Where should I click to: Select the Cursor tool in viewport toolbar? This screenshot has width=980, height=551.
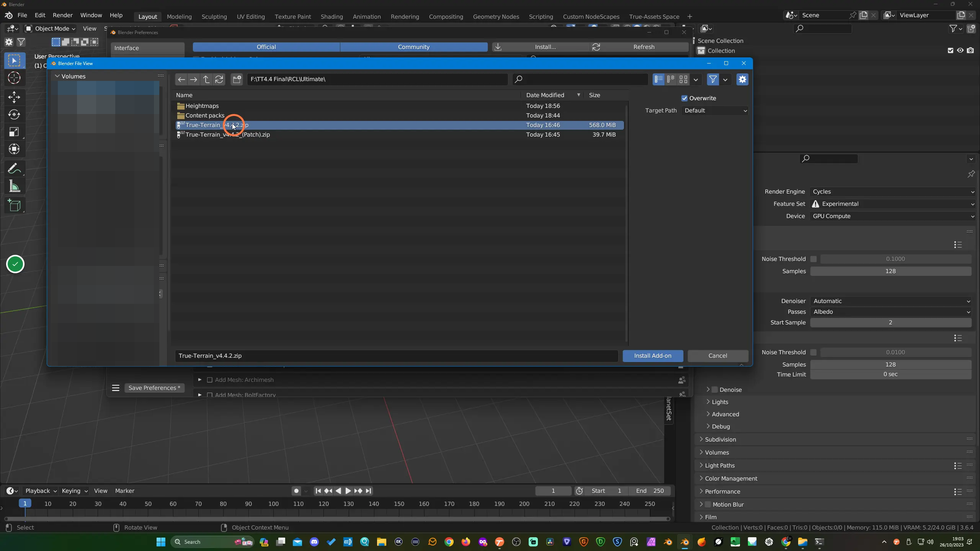[14, 78]
